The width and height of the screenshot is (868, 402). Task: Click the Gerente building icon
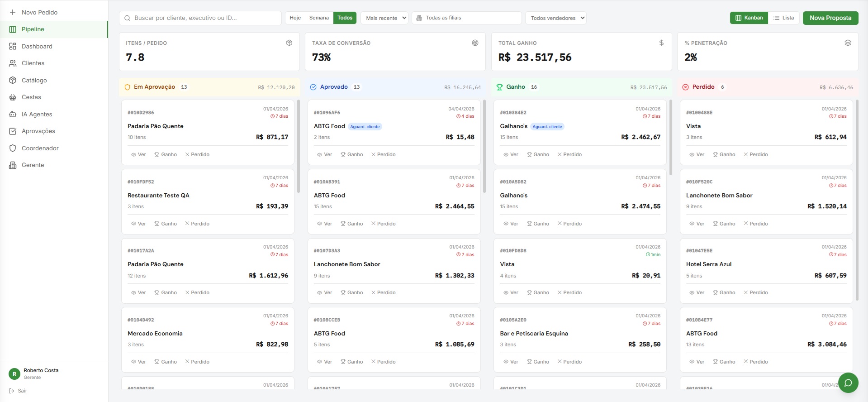(x=13, y=165)
